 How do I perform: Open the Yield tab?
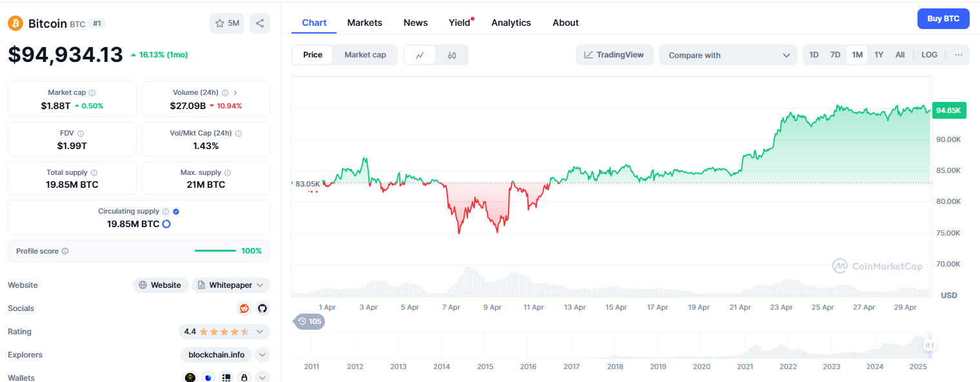[460, 23]
